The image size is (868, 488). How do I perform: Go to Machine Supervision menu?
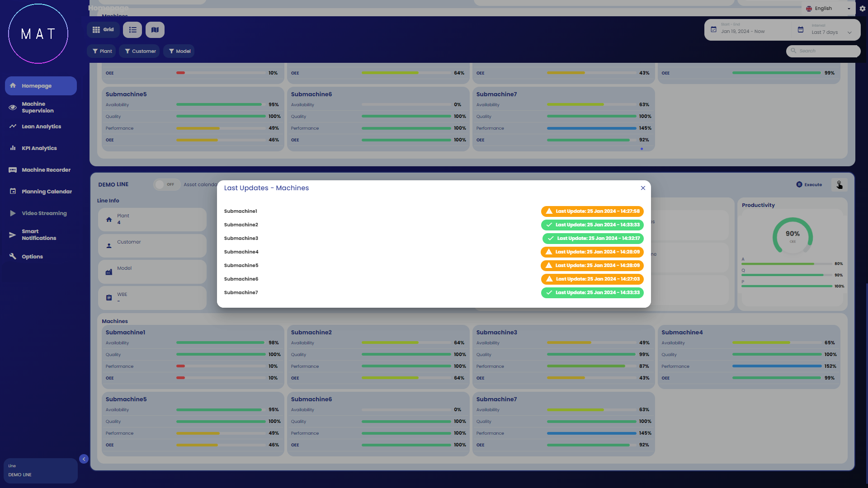click(x=38, y=107)
